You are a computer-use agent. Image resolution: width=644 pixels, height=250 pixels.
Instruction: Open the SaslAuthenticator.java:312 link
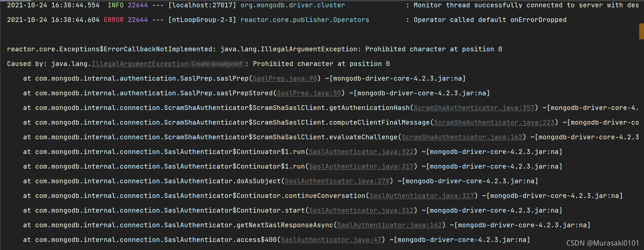tap(361, 210)
